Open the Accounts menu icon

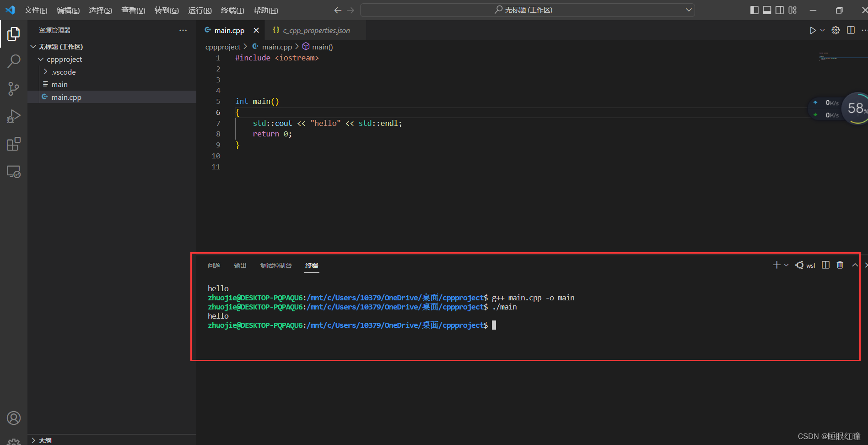click(14, 418)
